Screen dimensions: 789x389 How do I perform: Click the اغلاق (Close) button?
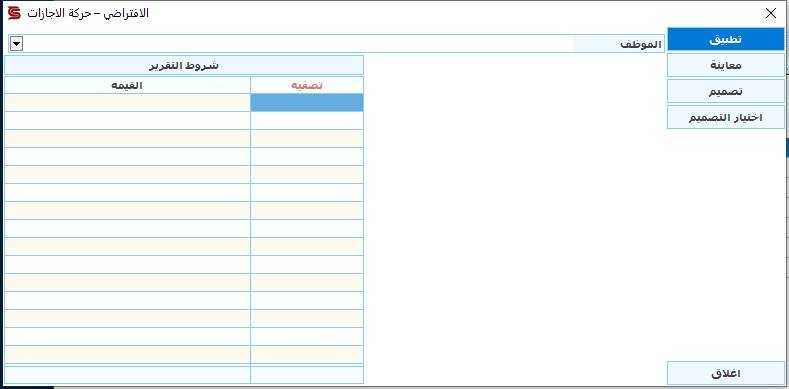(726, 373)
